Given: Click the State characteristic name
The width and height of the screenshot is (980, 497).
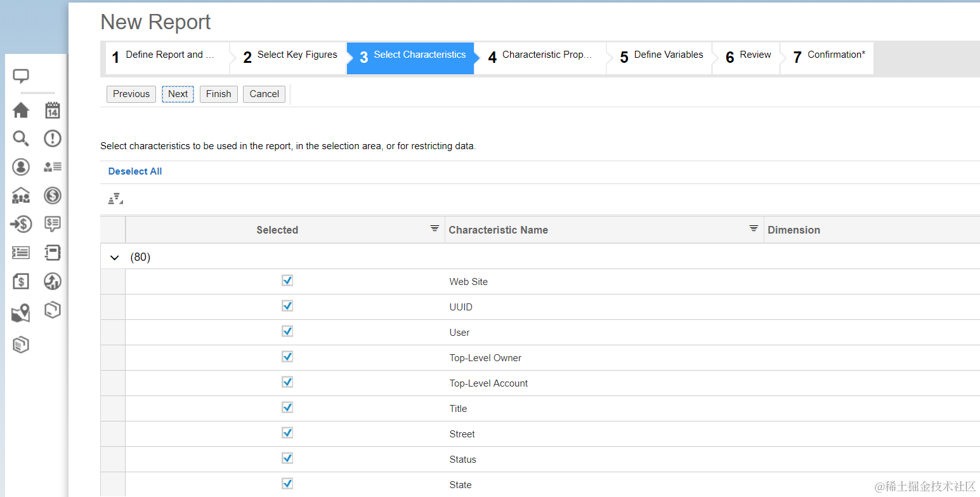Looking at the screenshot, I should coord(461,485).
